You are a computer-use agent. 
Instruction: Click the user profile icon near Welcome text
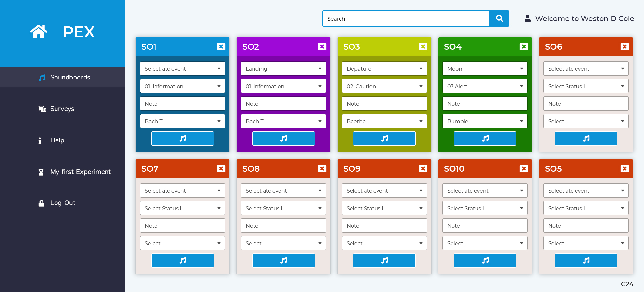click(527, 18)
